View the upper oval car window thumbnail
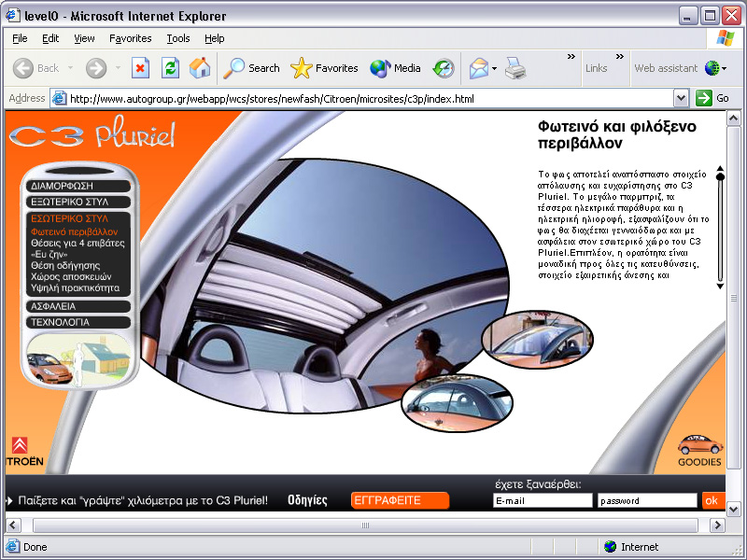This screenshot has height=560, width=747. (x=537, y=339)
